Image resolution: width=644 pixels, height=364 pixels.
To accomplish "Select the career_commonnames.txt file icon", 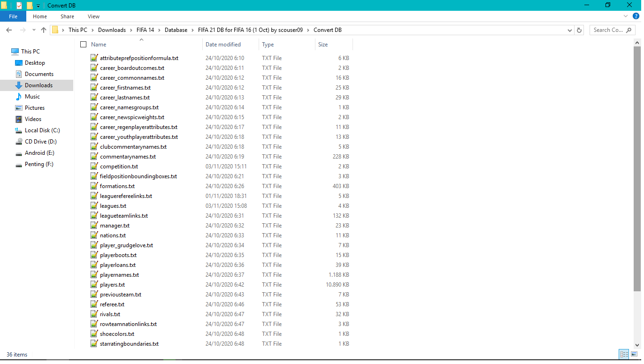I will (x=94, y=78).
